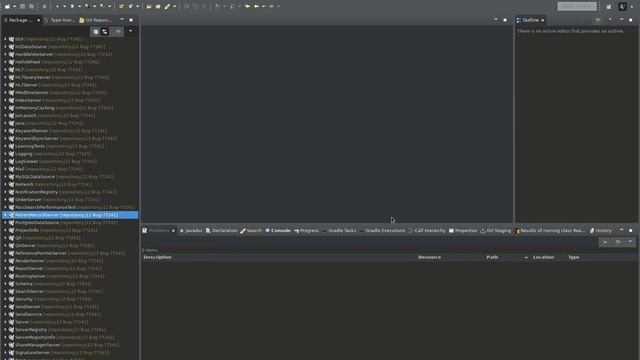Open the Progress tab
640x360 pixels.
[x=307, y=231]
